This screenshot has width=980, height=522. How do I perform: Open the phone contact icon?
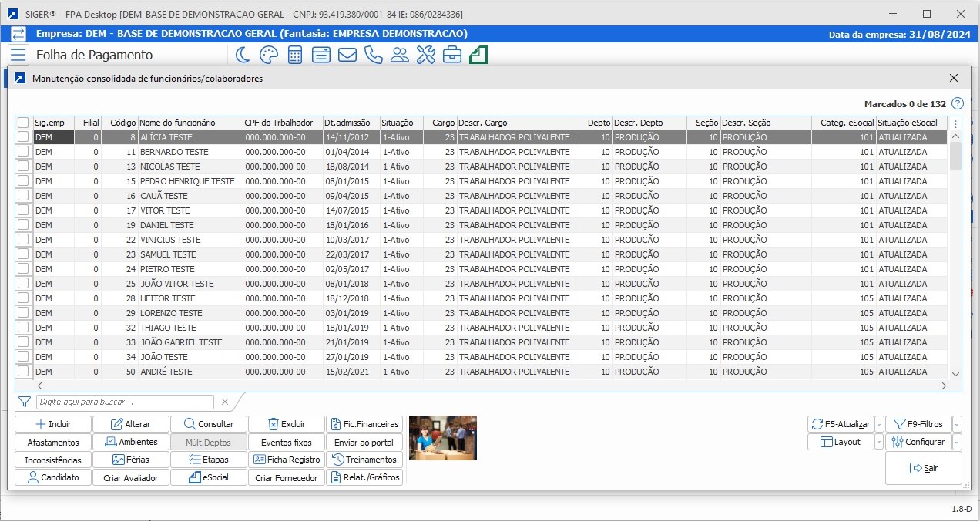374,55
